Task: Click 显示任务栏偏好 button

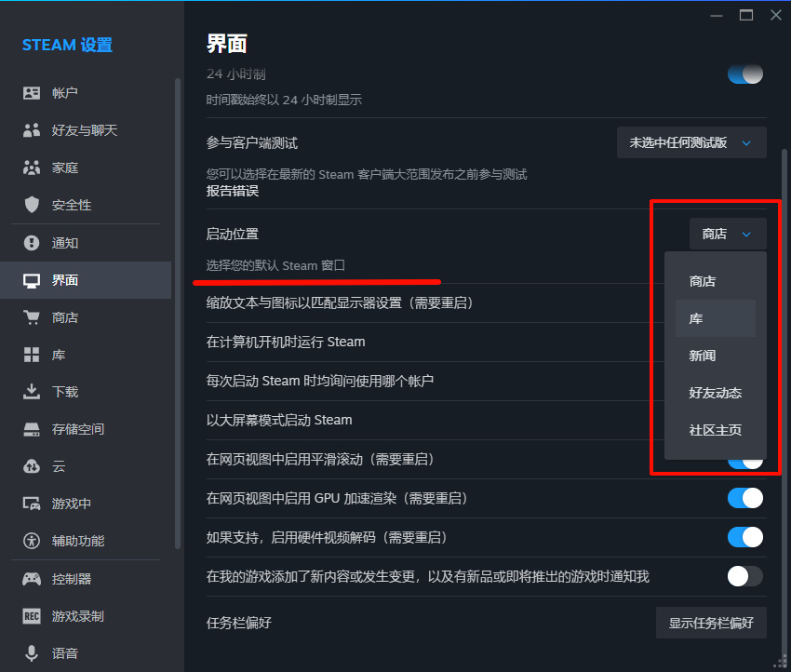Action: (711, 623)
